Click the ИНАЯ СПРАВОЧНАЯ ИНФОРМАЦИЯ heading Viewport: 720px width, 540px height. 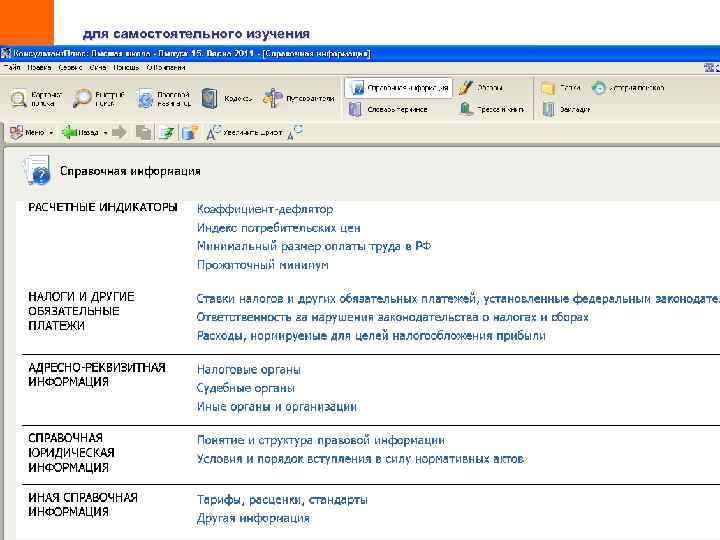point(83,505)
